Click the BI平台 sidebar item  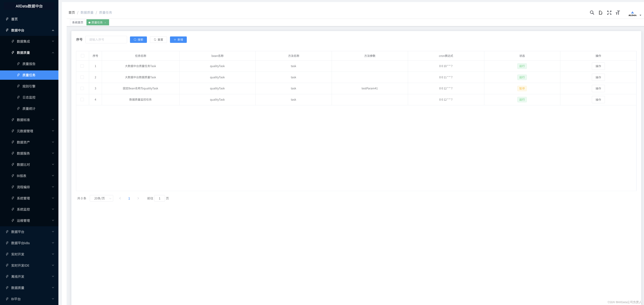pos(29,299)
